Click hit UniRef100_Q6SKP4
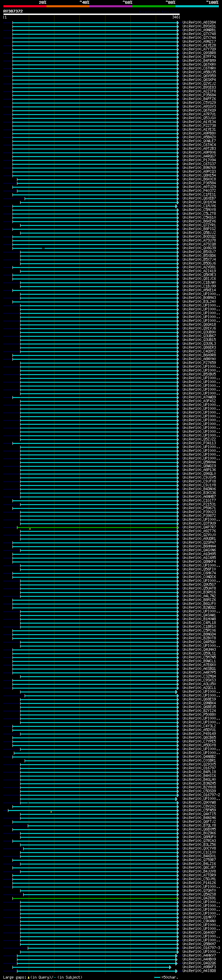 pos(199,80)
